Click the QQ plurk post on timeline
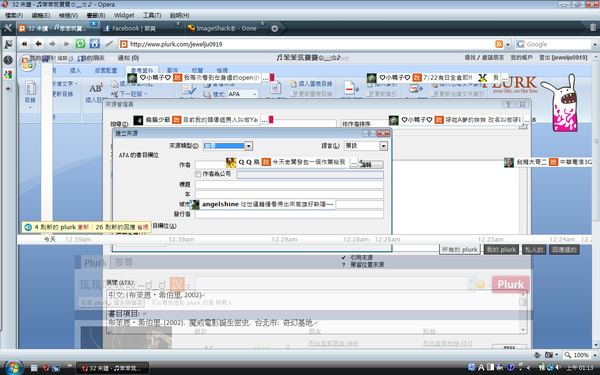The width and height of the screenshot is (600, 375). tap(292, 162)
